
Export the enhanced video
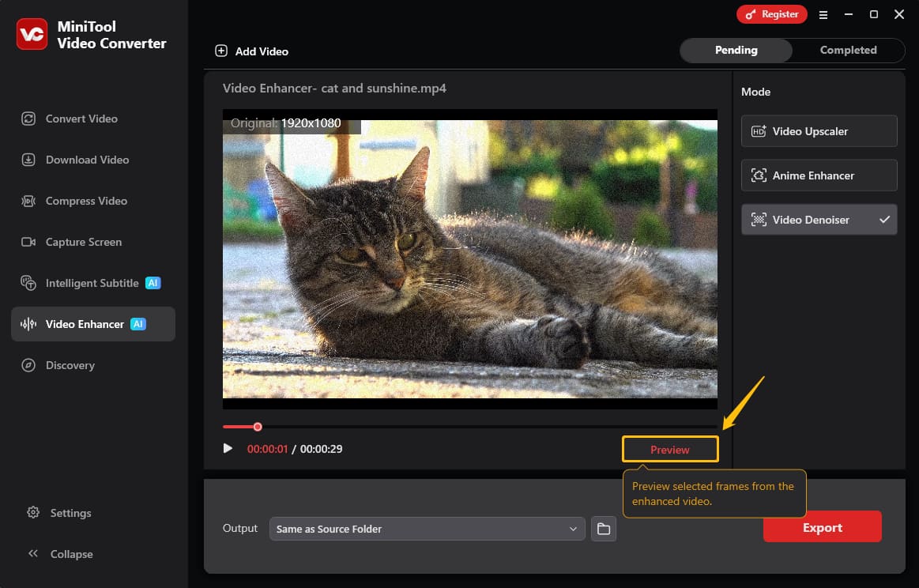click(x=822, y=526)
